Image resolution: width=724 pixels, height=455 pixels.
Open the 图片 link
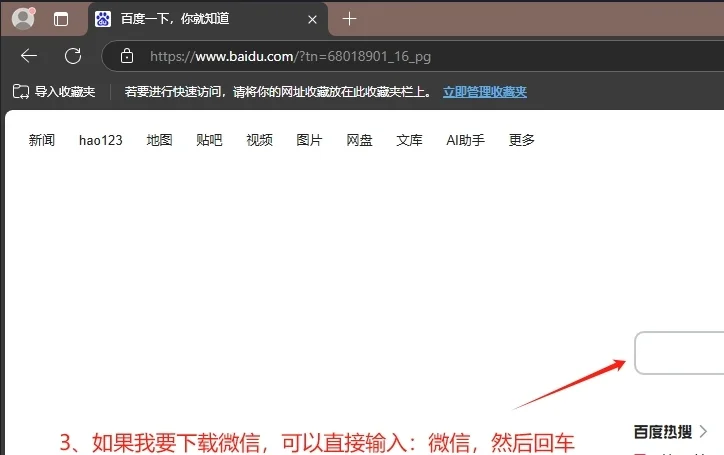click(x=309, y=140)
